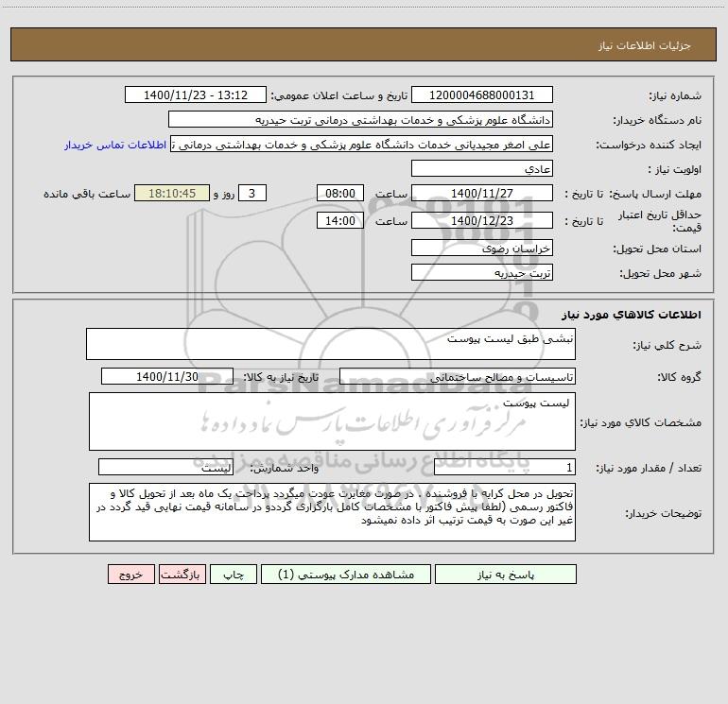Image resolution: width=728 pixels, height=704 pixels.
Task: Click the deadline hour field 08:00
Action: 339,193
